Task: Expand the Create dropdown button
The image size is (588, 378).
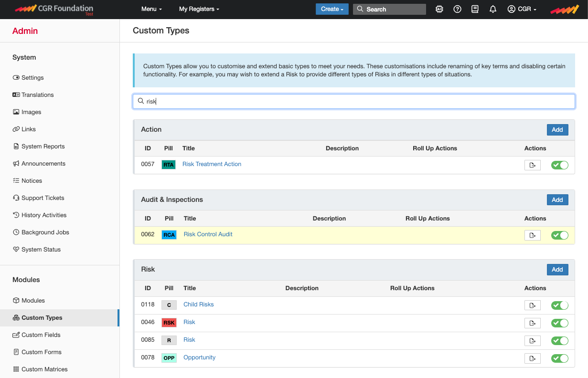Action: point(332,9)
